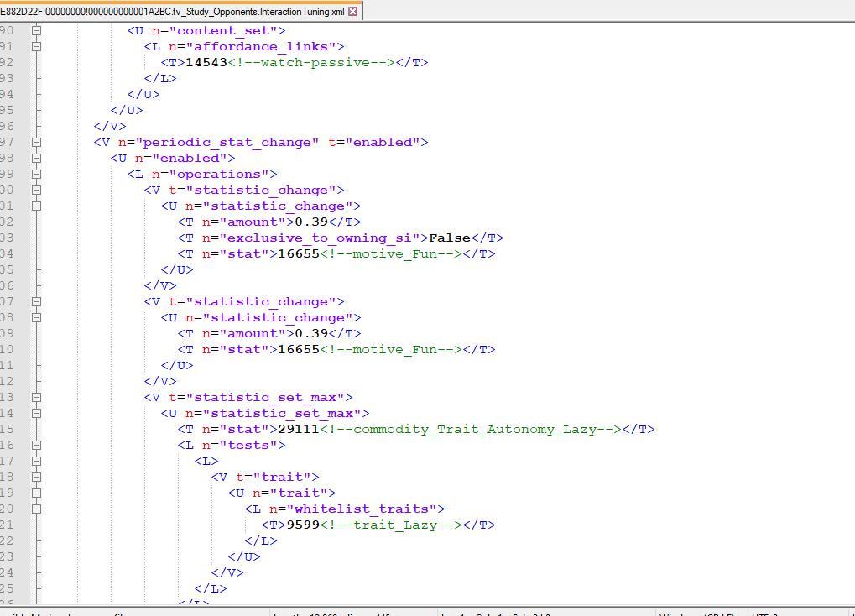Screen dimensions: 855x616
Task: Select the InteractionTuning.xml file tab
Action: (168, 11)
